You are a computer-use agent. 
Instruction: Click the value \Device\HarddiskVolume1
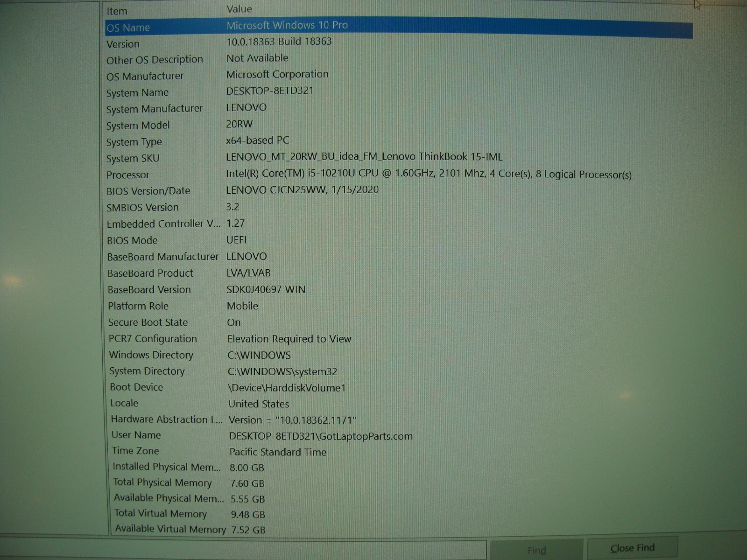(x=287, y=388)
